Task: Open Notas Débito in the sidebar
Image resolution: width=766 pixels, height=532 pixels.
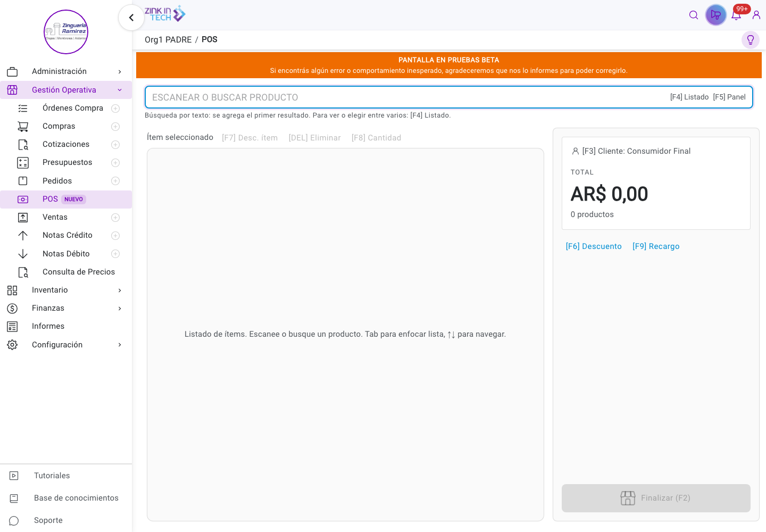Action: [x=66, y=254]
